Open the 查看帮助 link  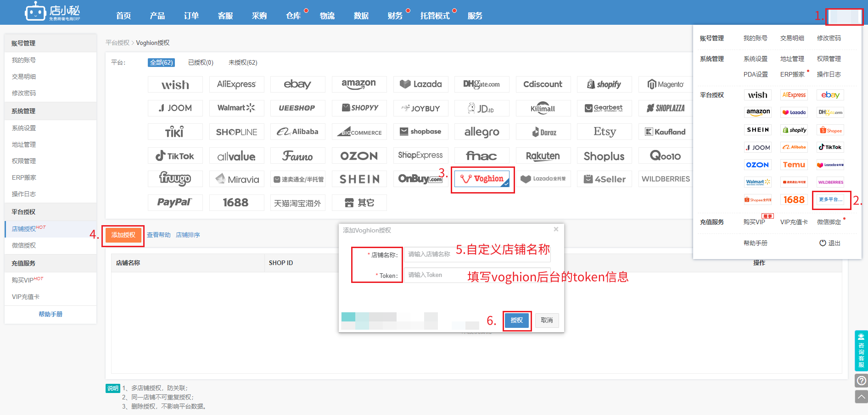158,235
